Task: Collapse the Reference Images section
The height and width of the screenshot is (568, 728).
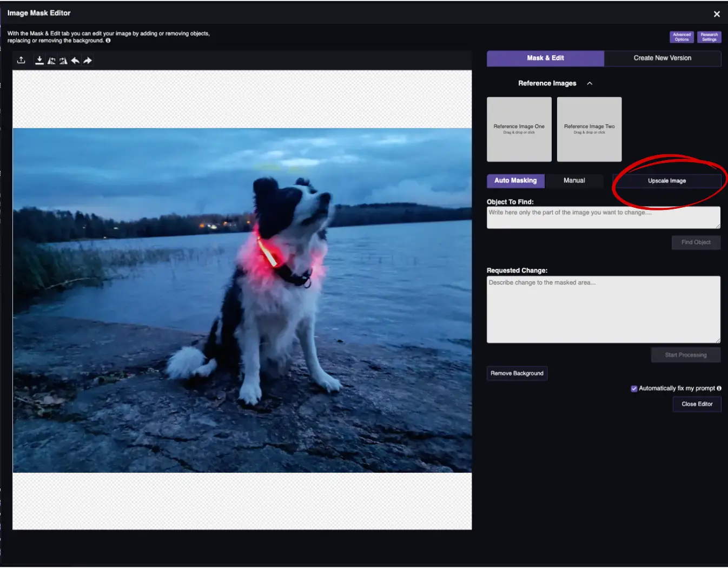Action: 590,83
